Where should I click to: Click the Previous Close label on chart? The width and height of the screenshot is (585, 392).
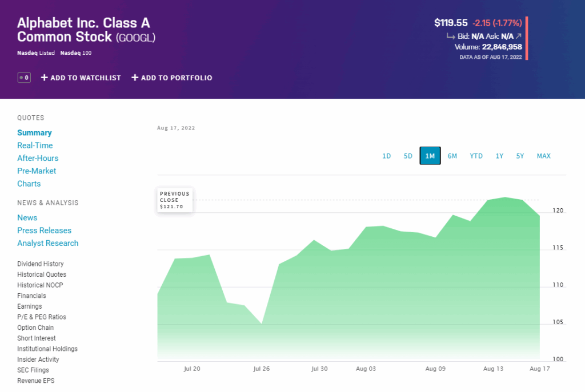[174, 200]
